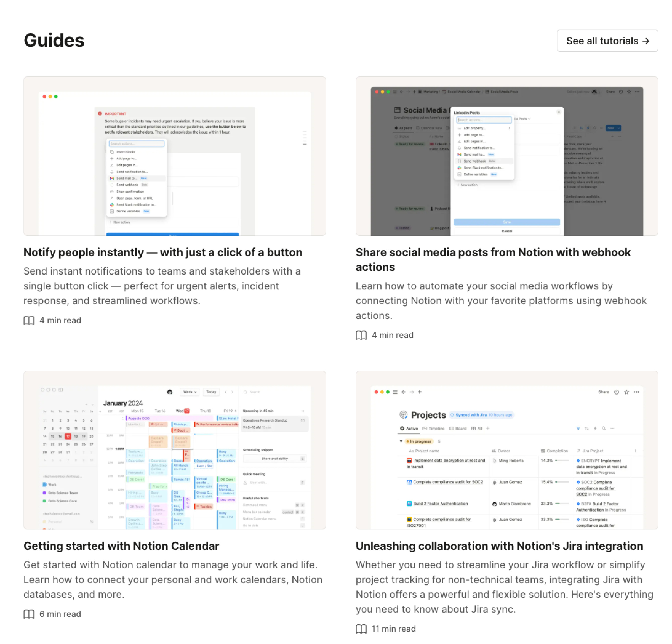Screen dimensions: 672x644
Task: Select '4 min read' under webhook actions guide
Action: (393, 335)
